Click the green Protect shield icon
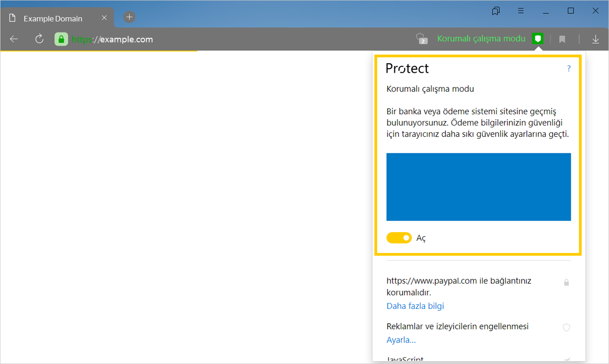 538,39
